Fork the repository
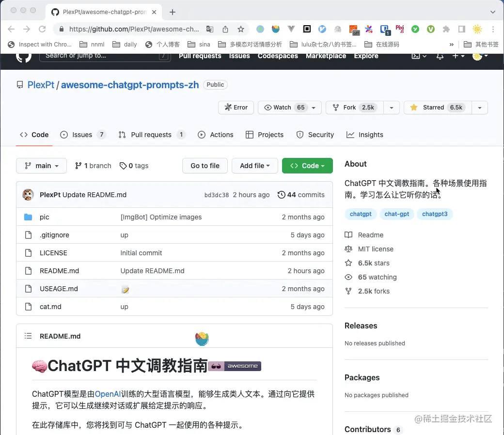The image size is (504, 435). (x=355, y=108)
